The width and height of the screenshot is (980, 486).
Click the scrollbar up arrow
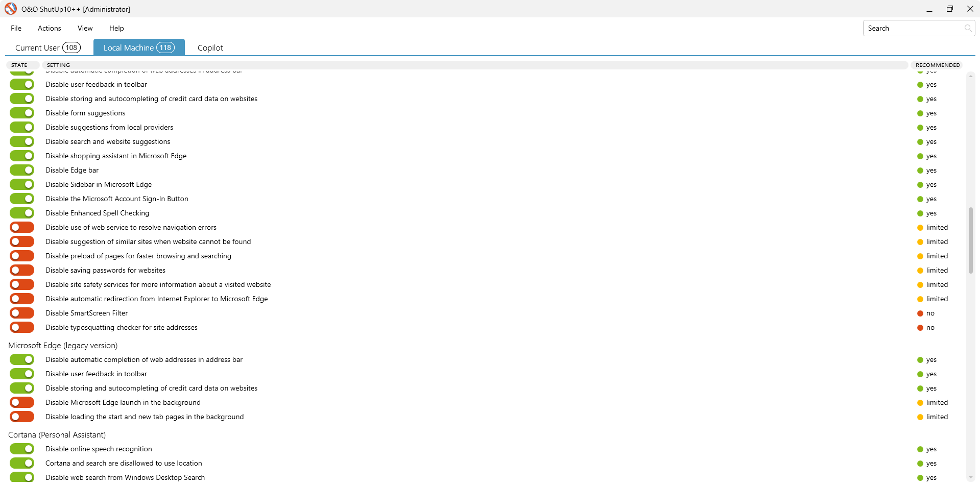pos(971,76)
